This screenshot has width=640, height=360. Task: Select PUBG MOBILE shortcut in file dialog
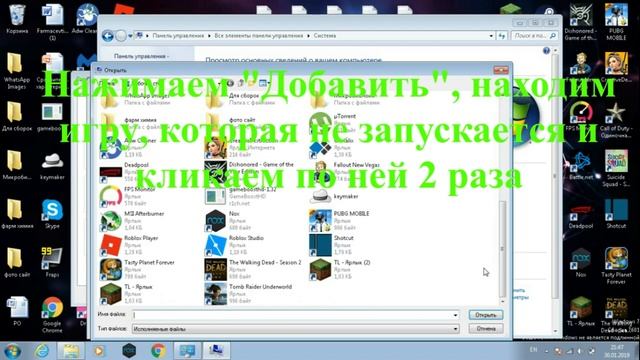coord(340,221)
